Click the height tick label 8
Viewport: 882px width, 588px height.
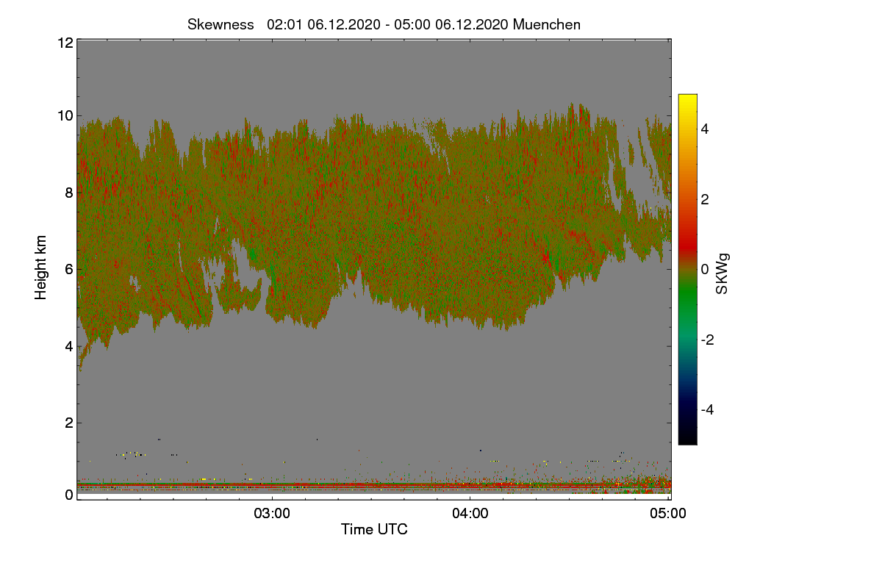tap(68, 193)
